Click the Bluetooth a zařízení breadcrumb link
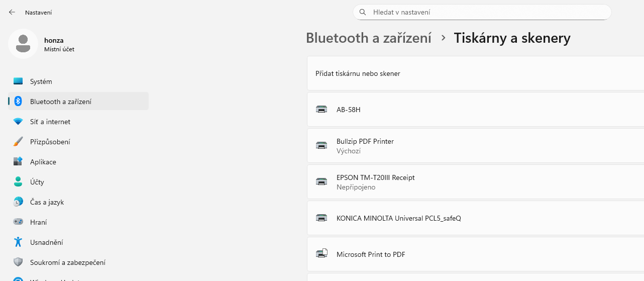Viewport: 644px width, 281px height. [368, 38]
